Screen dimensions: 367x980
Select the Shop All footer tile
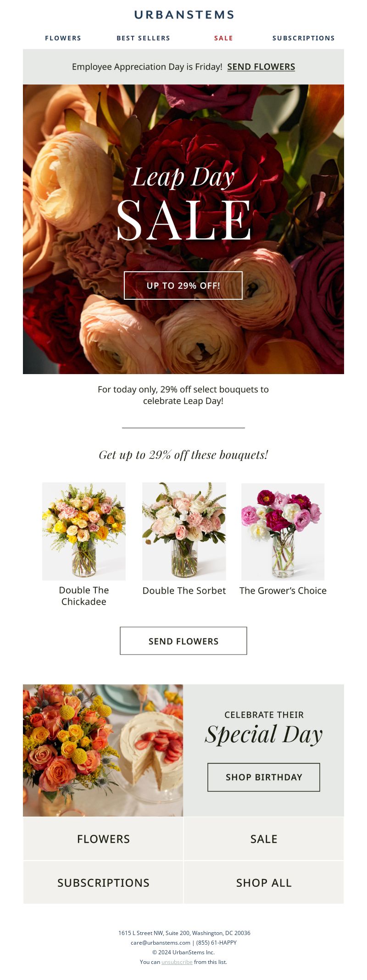[264, 883]
